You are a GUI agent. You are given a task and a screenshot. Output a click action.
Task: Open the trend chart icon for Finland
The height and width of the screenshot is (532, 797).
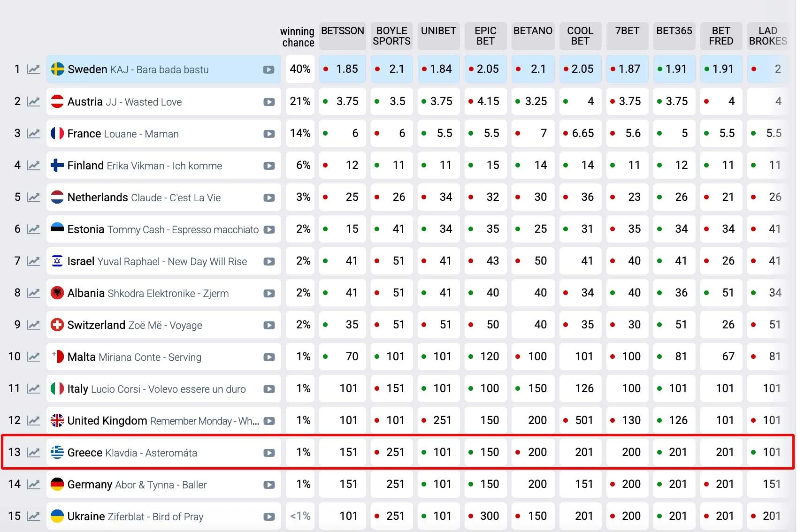click(x=33, y=165)
